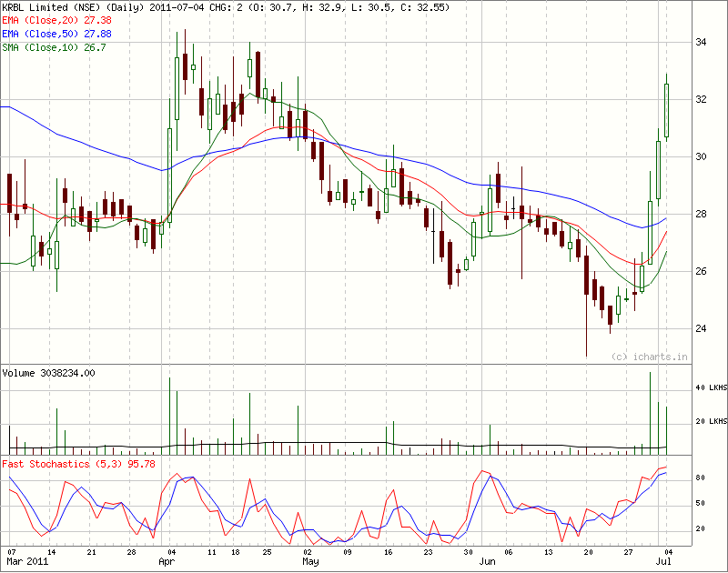The height and width of the screenshot is (573, 728).
Task: Click the price axis value 28
Action: [x=701, y=214]
